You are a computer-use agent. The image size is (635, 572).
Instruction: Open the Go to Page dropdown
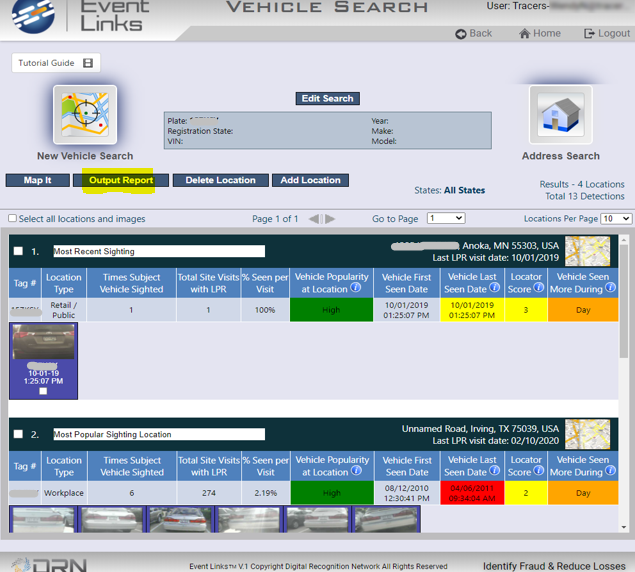point(445,218)
